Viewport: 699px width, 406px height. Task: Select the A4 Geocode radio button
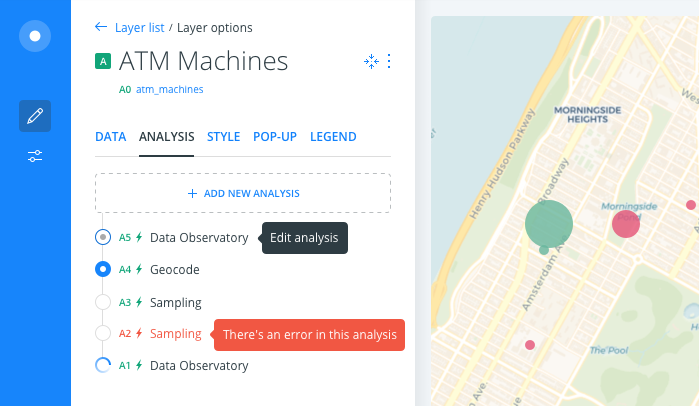tap(103, 269)
